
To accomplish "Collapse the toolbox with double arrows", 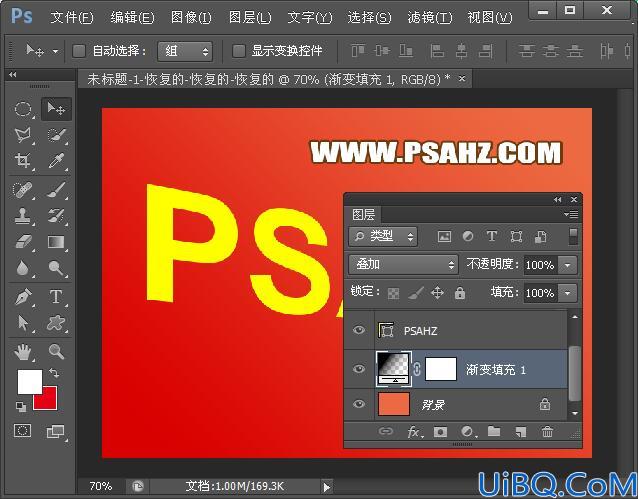I will (x=13, y=74).
